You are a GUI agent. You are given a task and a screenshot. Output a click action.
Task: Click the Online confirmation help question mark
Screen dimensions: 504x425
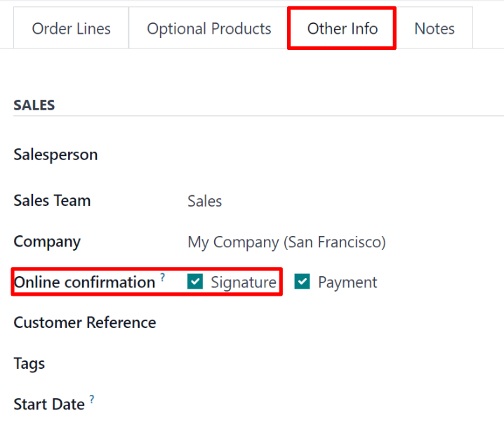click(x=163, y=277)
